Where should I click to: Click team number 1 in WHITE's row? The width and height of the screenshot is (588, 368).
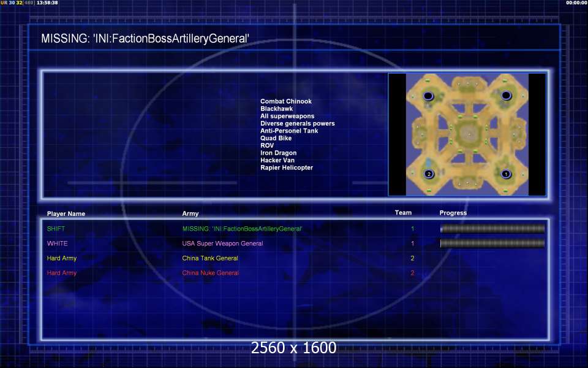pyautogui.click(x=412, y=243)
